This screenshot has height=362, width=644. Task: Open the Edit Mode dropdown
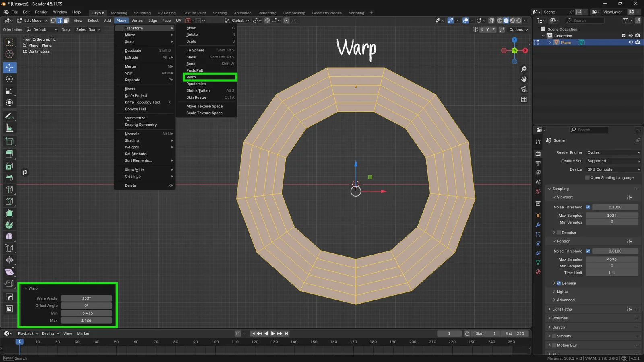coord(32,21)
